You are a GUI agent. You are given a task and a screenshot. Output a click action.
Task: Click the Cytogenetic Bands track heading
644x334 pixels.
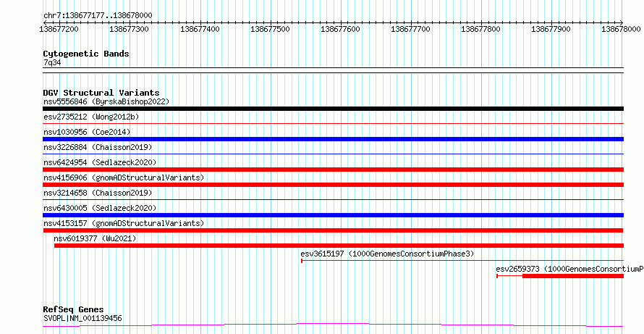pos(86,54)
